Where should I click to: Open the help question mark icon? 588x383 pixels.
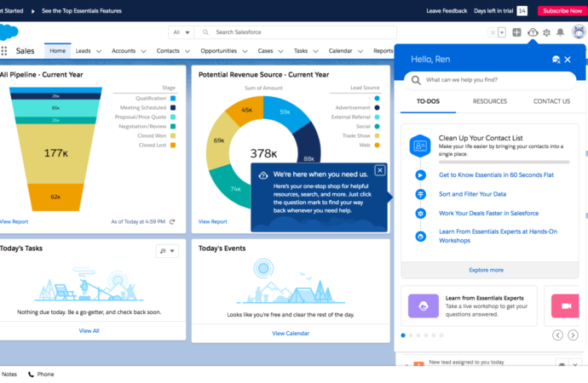click(x=533, y=32)
